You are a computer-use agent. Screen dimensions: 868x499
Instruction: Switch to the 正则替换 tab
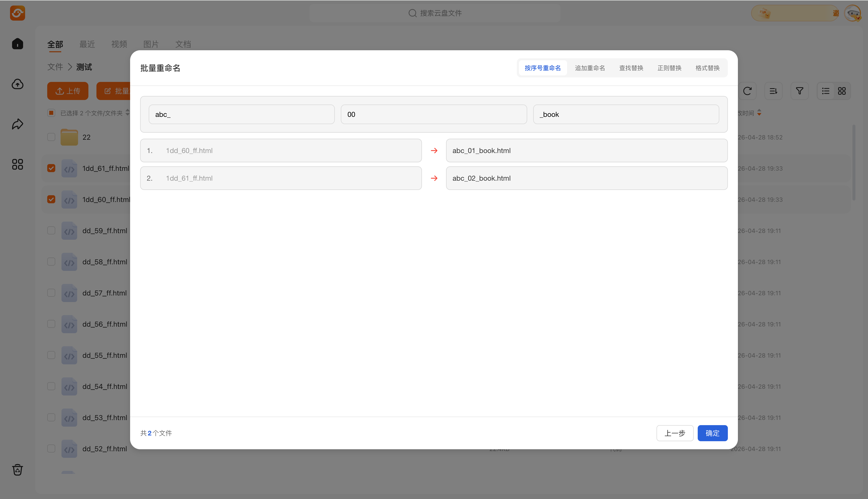pyautogui.click(x=669, y=68)
